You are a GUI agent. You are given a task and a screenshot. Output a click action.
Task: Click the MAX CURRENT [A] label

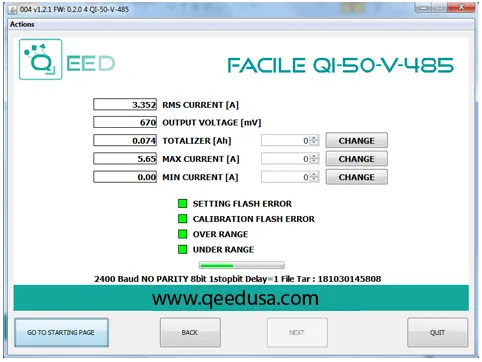tap(201, 159)
